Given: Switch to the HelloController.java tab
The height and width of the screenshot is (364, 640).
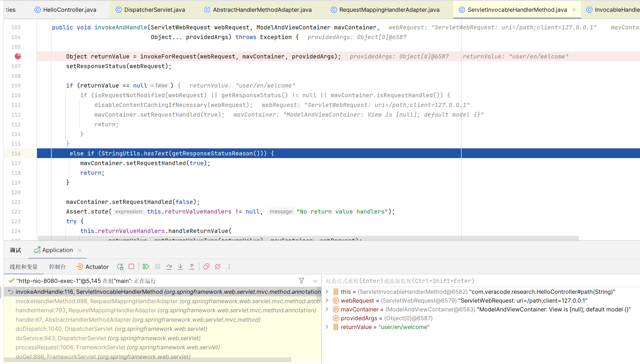Looking at the screenshot, I should point(66,10).
